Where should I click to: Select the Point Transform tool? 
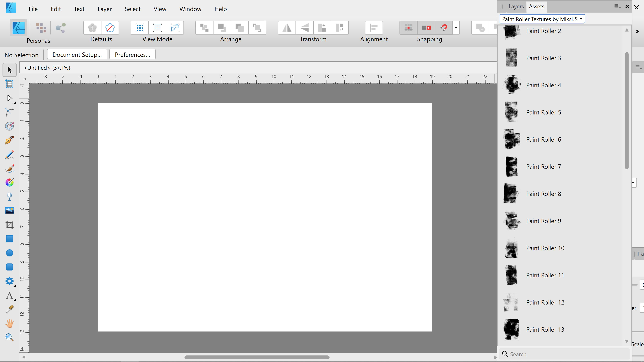pyautogui.click(x=10, y=112)
